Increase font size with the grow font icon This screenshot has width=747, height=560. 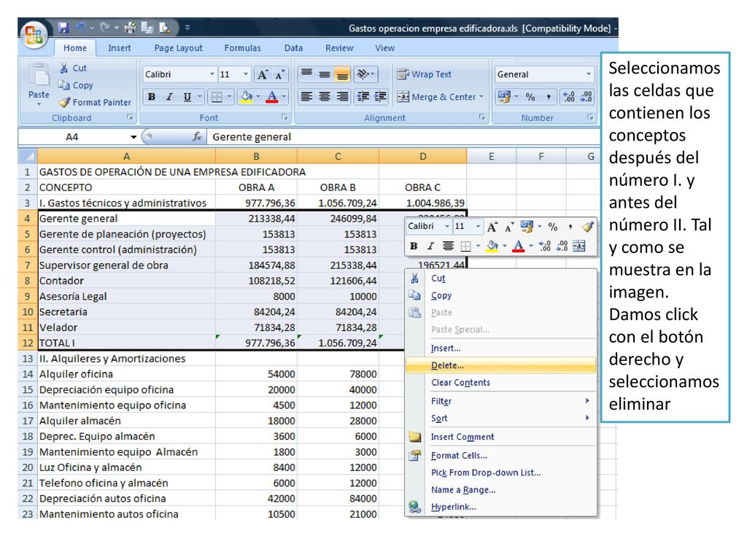[263, 74]
